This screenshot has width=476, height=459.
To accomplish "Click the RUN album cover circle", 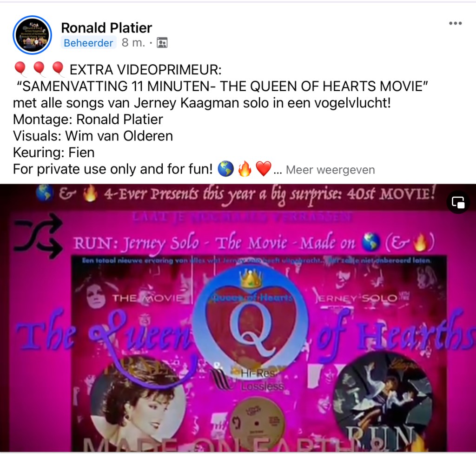I will tap(383, 401).
